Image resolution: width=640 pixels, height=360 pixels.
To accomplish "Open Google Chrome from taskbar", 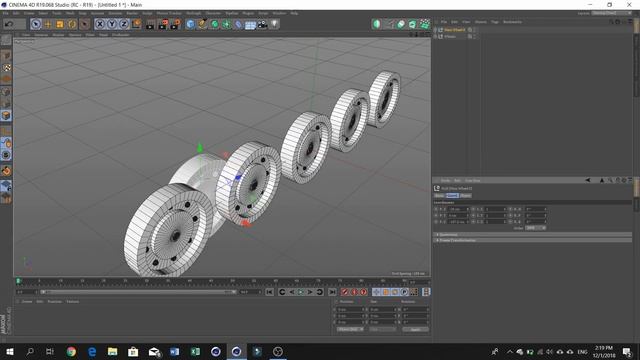I will tap(71, 351).
